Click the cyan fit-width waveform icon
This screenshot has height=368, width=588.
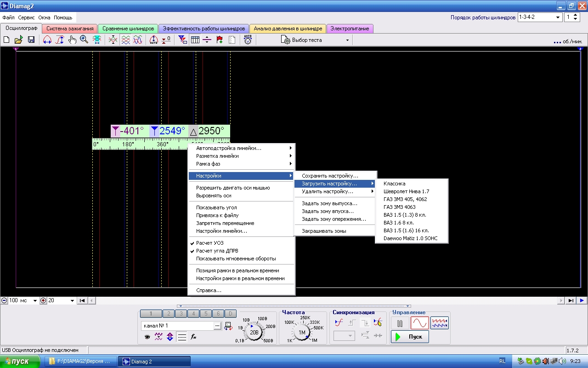(97, 40)
